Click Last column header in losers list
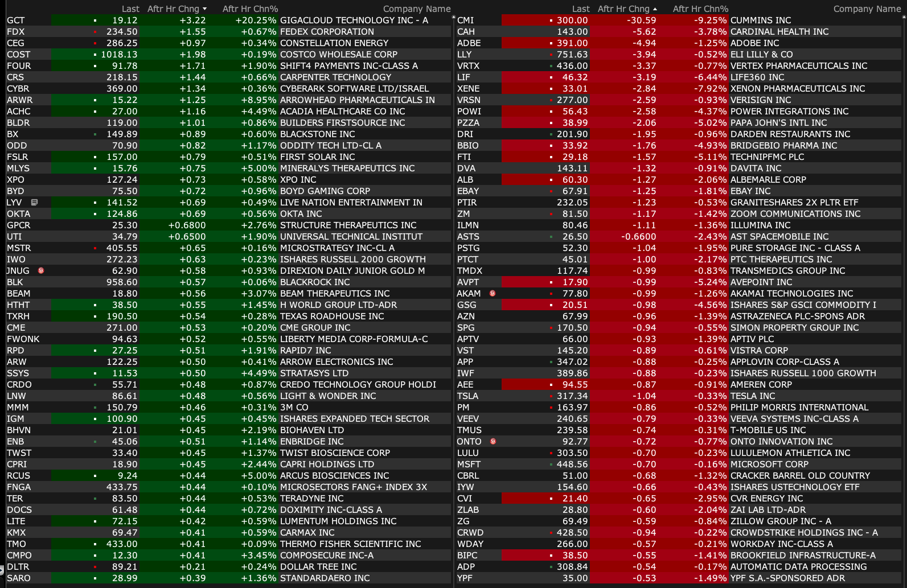The image size is (907, 588). click(x=580, y=9)
